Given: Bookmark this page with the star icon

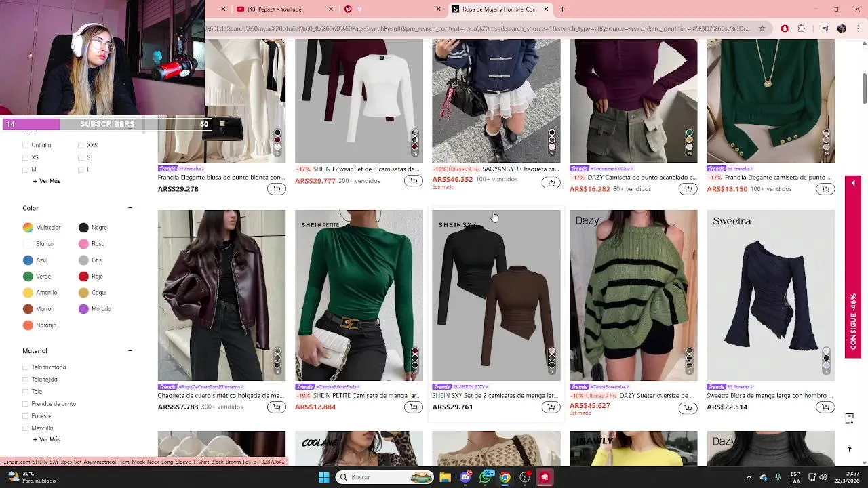Looking at the screenshot, I should (x=762, y=28).
